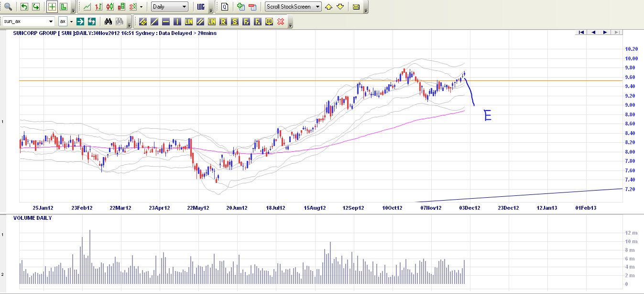
Task: Click the green plus add-window icon
Action: [240, 7]
